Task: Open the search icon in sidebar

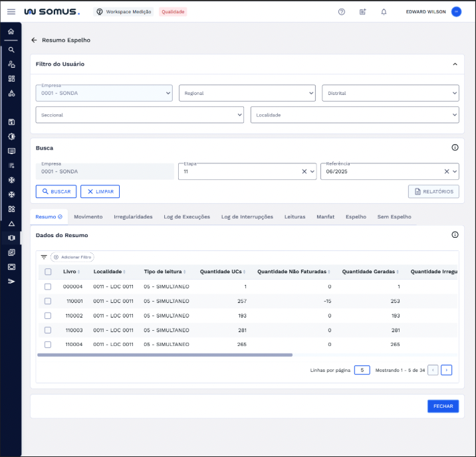Action: tap(11, 50)
